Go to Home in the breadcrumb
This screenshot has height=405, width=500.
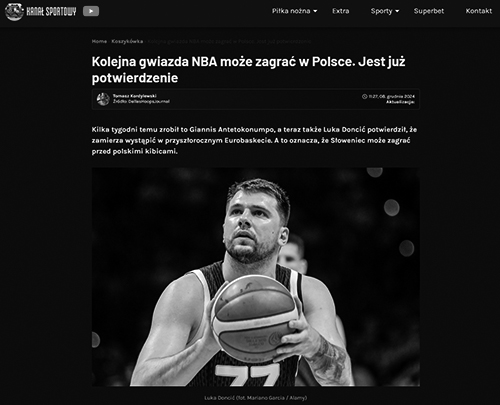click(99, 41)
